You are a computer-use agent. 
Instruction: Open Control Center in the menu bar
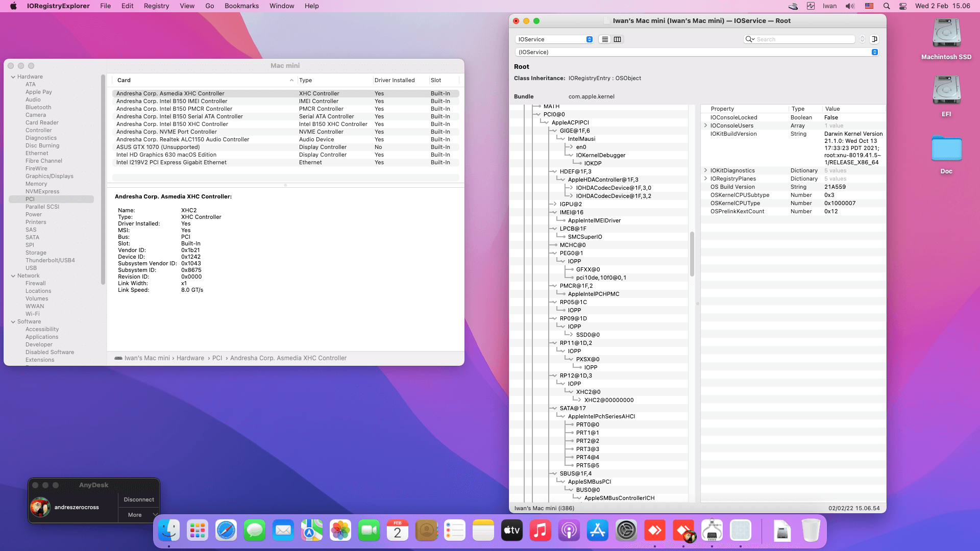(903, 6)
